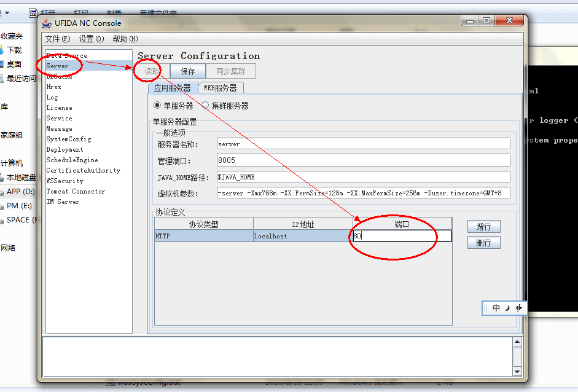Click the 服务器名称 input field
This screenshot has width=578, height=392.
(x=364, y=144)
